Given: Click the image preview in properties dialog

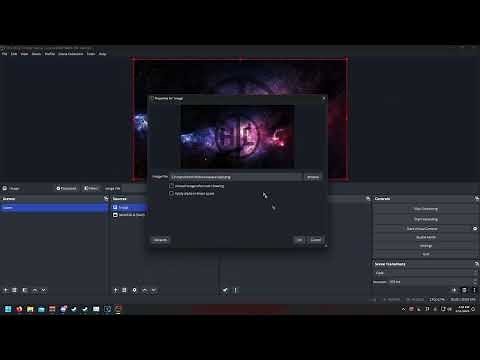Looking at the screenshot, I should click(237, 137).
